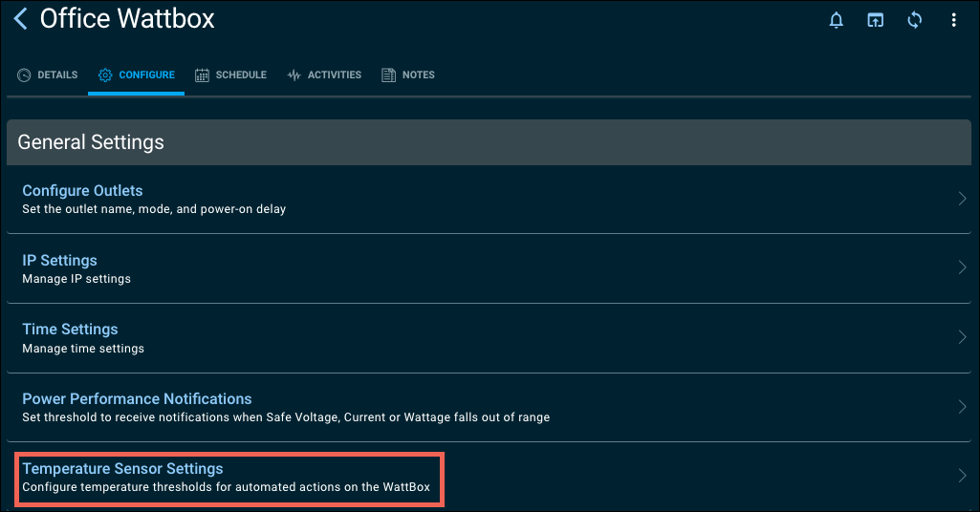Screen dimensions: 980x512
Task: Click the Office Wattbox page title
Action: (127, 19)
